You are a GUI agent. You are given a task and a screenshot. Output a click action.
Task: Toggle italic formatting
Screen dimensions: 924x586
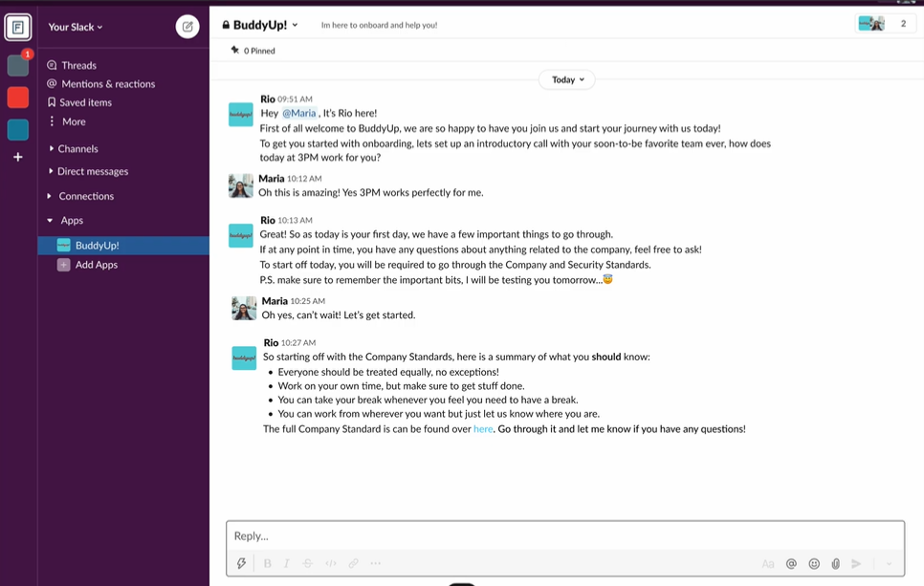pyautogui.click(x=287, y=564)
